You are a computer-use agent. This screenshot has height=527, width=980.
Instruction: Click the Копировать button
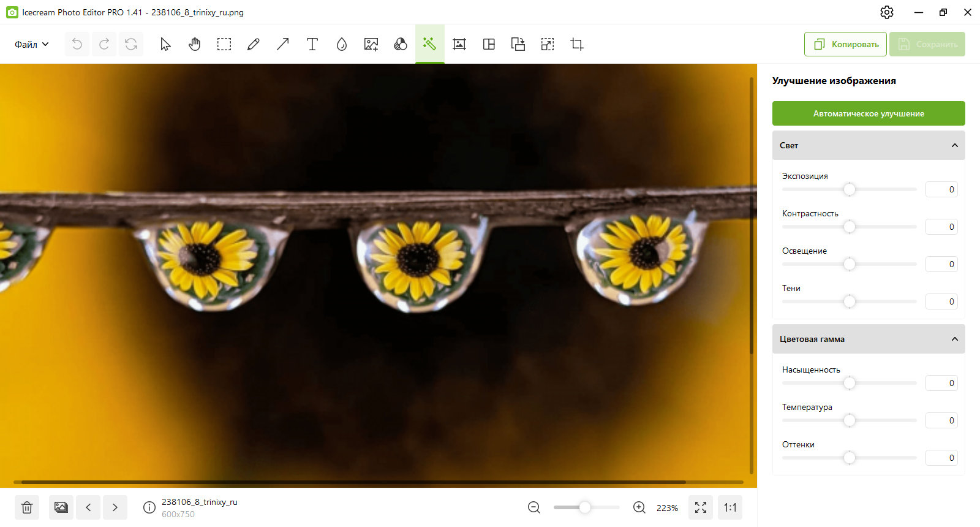845,44
